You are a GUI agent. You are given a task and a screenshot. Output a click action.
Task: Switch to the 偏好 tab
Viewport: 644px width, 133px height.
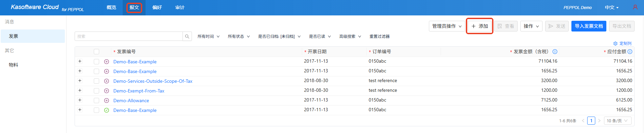(x=157, y=7)
